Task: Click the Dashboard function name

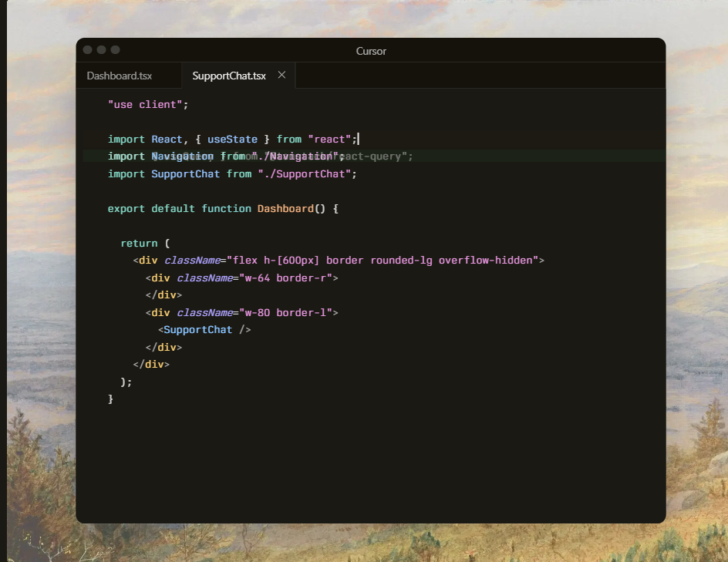Action: pyautogui.click(x=285, y=209)
